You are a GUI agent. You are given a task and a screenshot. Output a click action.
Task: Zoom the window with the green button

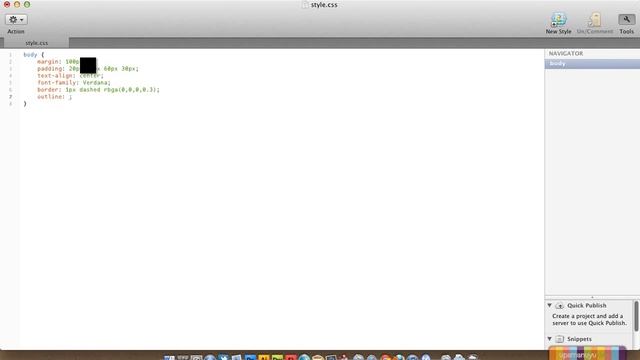tap(27, 4)
